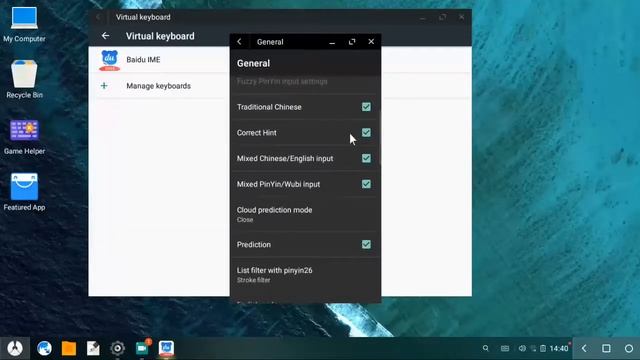Click back chevron in General title bar
The image size is (640, 360).
[239, 42]
